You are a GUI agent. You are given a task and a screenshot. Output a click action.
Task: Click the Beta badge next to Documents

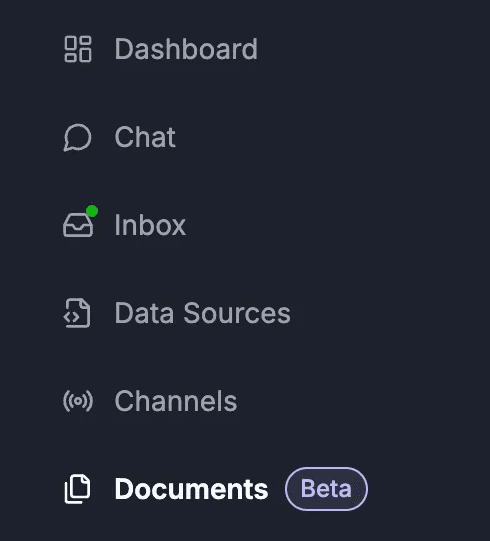coord(326,489)
